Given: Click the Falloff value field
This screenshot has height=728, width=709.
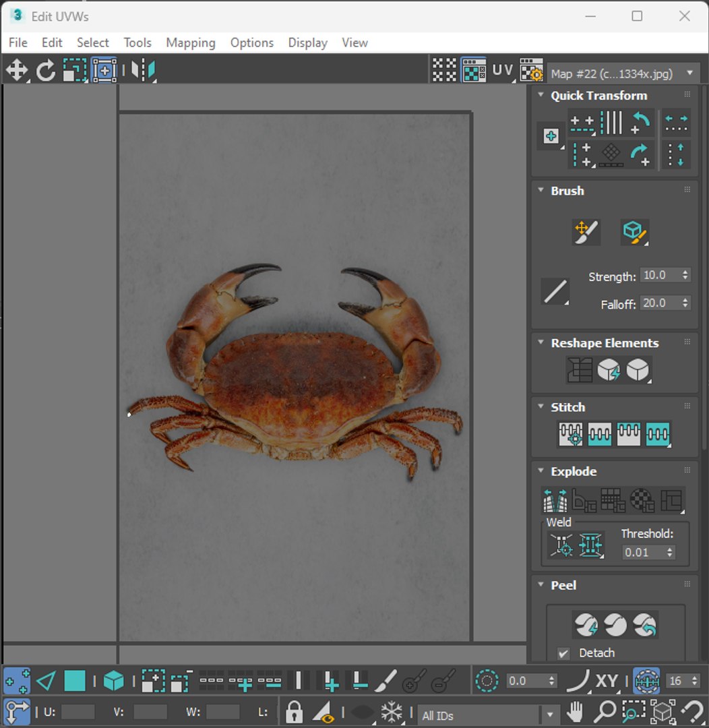Looking at the screenshot, I should [x=659, y=303].
